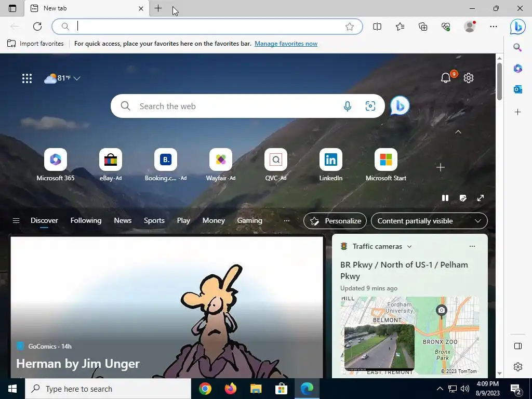Click the Personalize button
The width and height of the screenshot is (532, 399).
335,221
